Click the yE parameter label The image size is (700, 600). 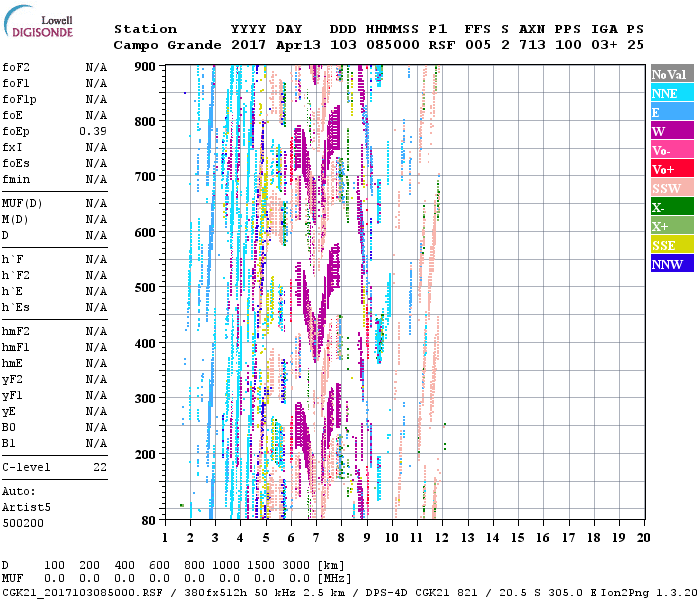click(x=8, y=412)
